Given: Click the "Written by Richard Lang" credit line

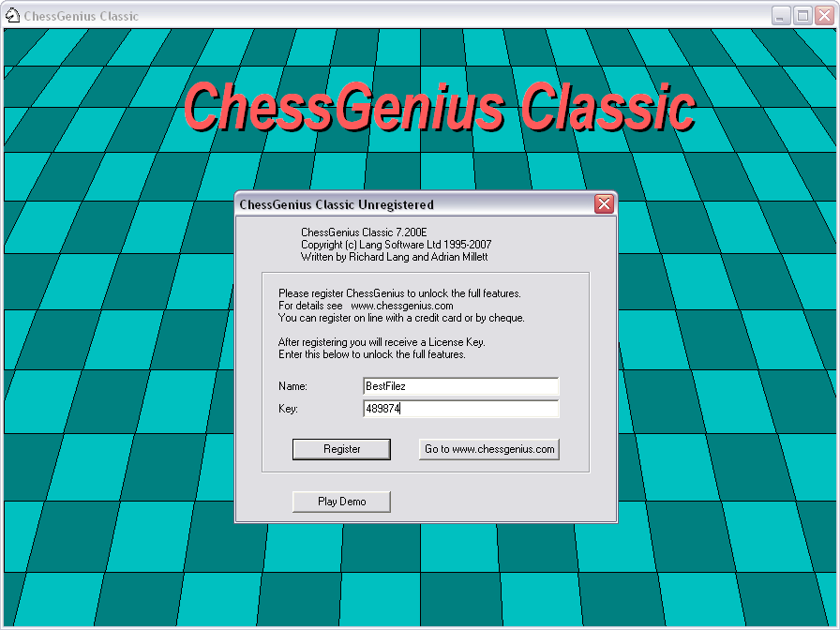Looking at the screenshot, I should pos(394,257).
